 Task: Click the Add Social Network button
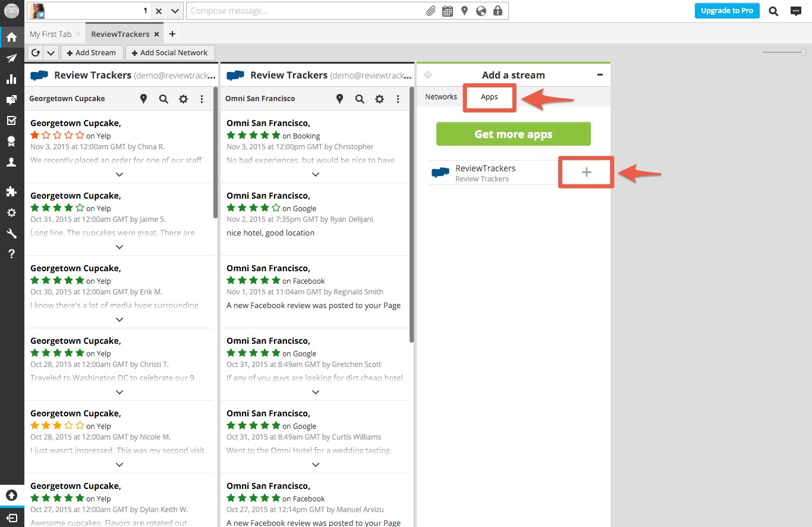tap(170, 52)
